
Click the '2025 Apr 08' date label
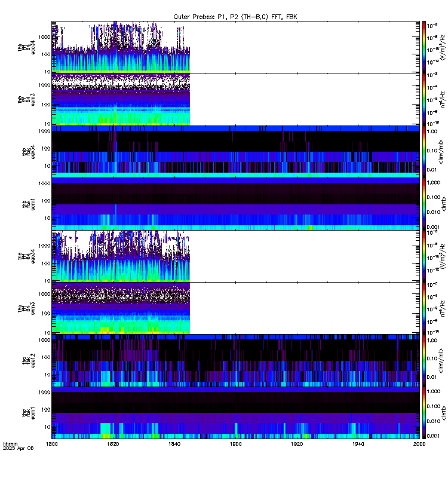click(19, 448)
